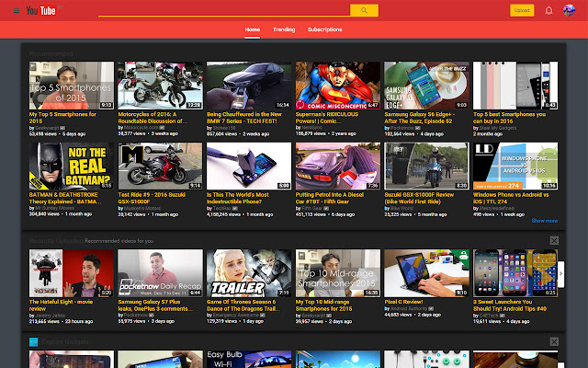Open the Windows Phone vs Android thumbnail
The width and height of the screenshot is (588, 368).
point(515,166)
